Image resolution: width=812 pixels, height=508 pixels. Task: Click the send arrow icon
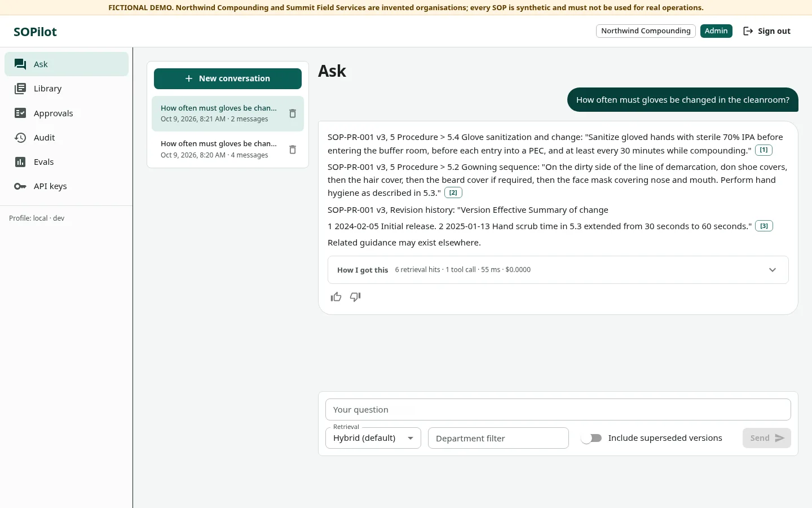(780, 438)
